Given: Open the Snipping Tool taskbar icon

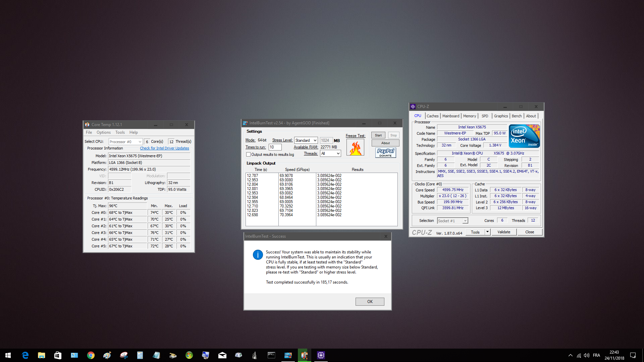Looking at the screenshot, I should [x=123, y=355].
